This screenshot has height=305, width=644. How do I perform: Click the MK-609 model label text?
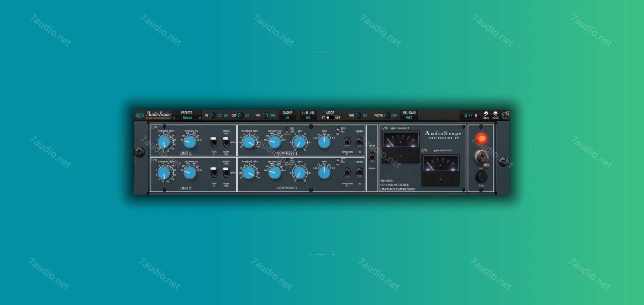click(386, 181)
